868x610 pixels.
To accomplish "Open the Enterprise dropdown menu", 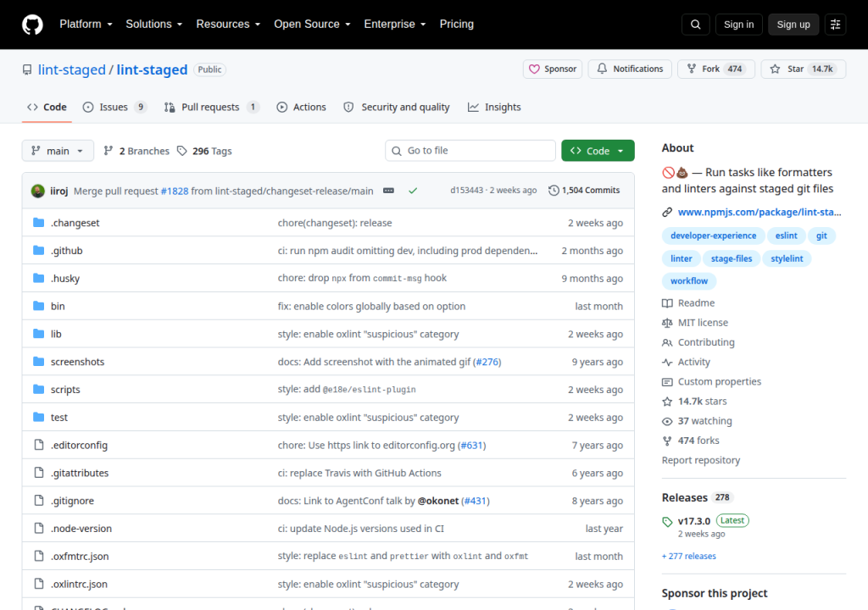I will (395, 25).
